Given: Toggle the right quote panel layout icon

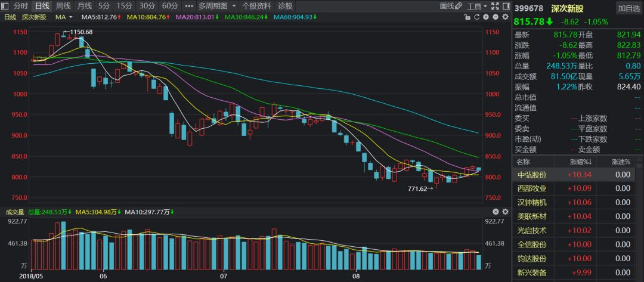Looking at the screenshot, I should [505, 6].
